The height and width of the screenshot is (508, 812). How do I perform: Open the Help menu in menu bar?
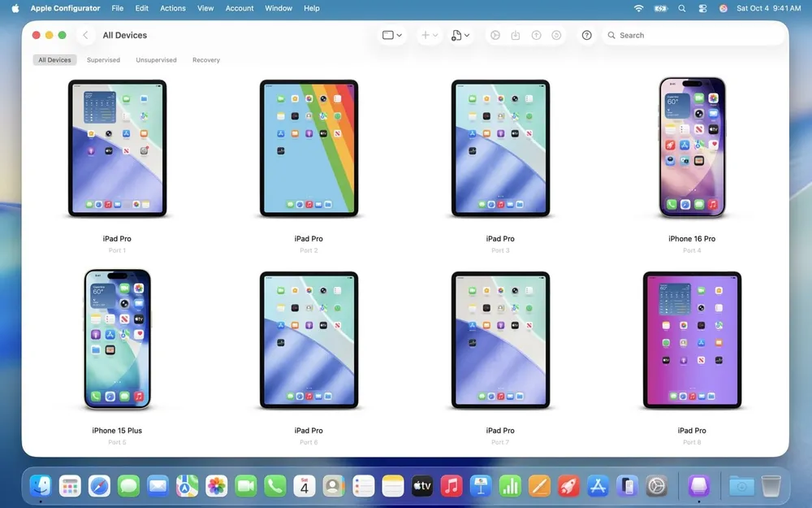[312, 8]
